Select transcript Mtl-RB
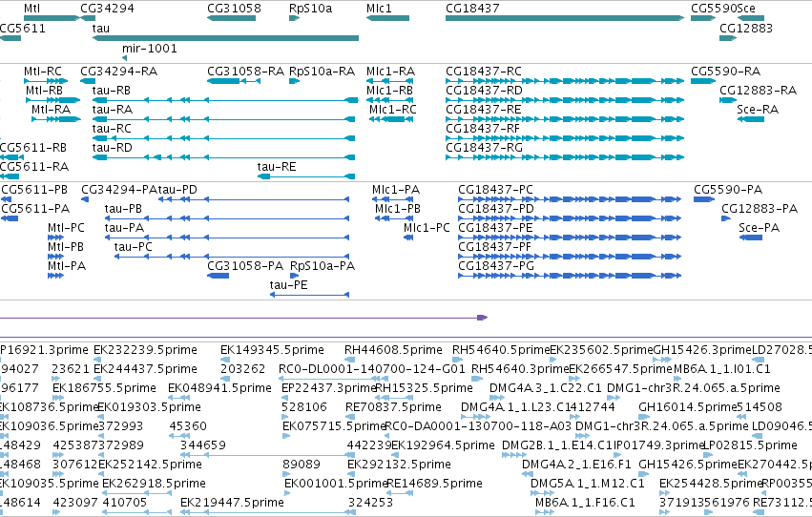Screen dimensions: 812x517 click(x=52, y=100)
